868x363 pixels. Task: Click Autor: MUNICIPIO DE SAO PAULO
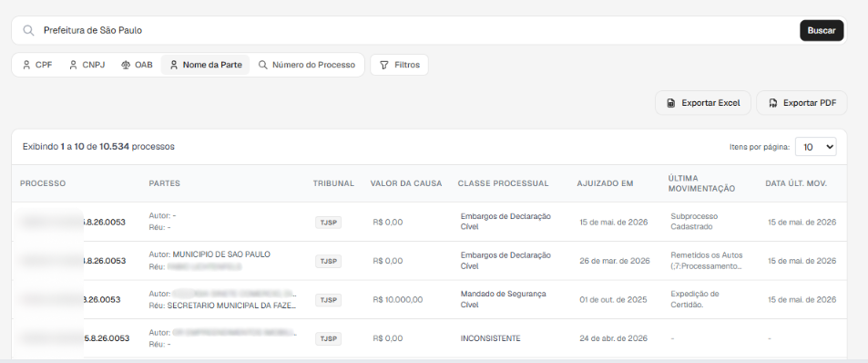pyautogui.click(x=209, y=254)
